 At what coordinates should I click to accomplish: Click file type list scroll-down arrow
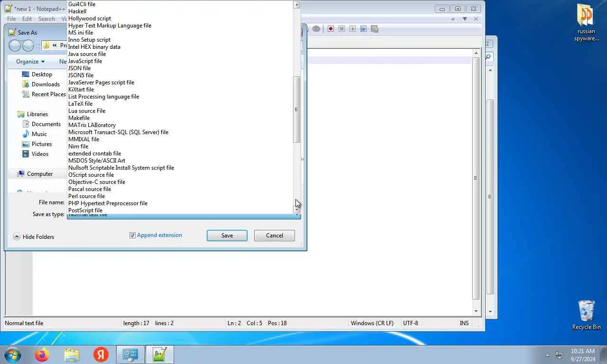(x=297, y=209)
